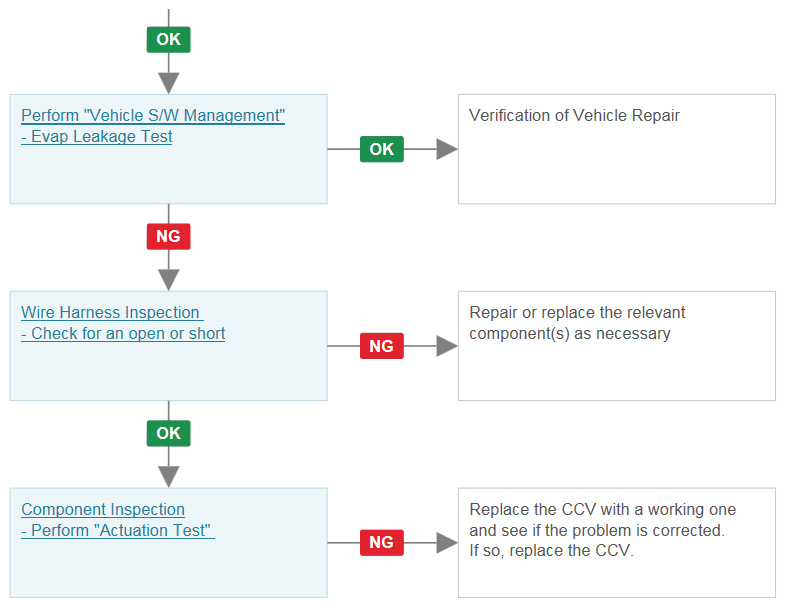Screen dimensions: 786x608
Task: Open the '- Evap Leakage Test' link
Action: click(x=97, y=136)
